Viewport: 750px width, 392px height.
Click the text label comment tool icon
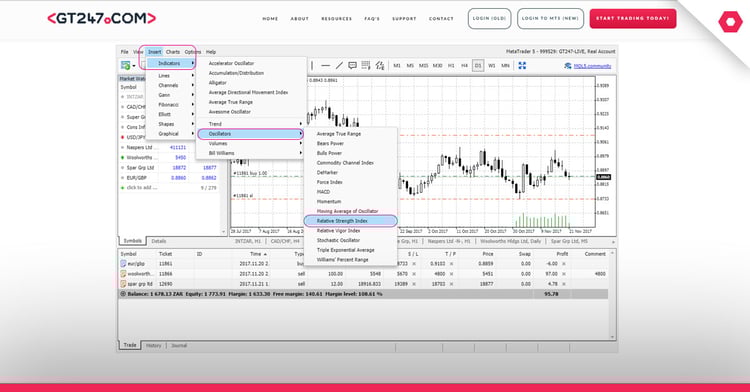pyautogui.click(x=353, y=65)
